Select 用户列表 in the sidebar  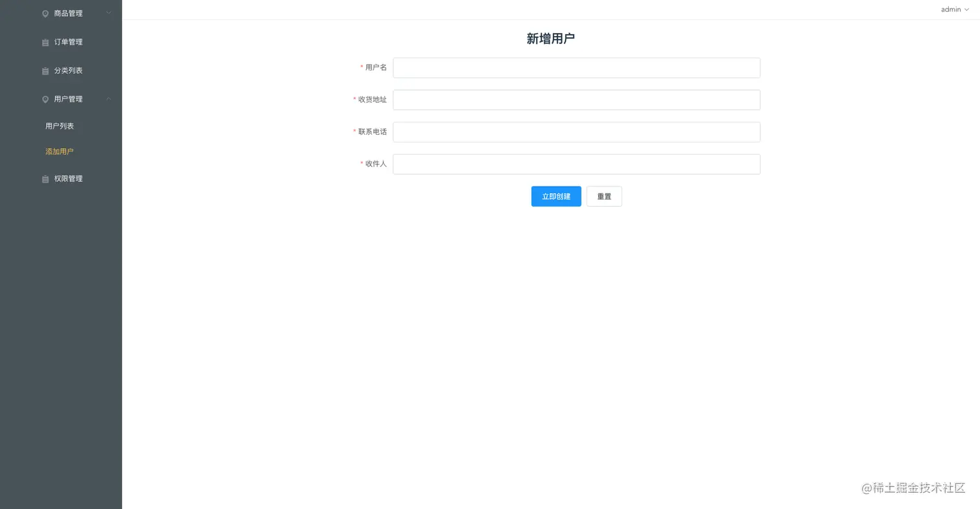(x=61, y=126)
